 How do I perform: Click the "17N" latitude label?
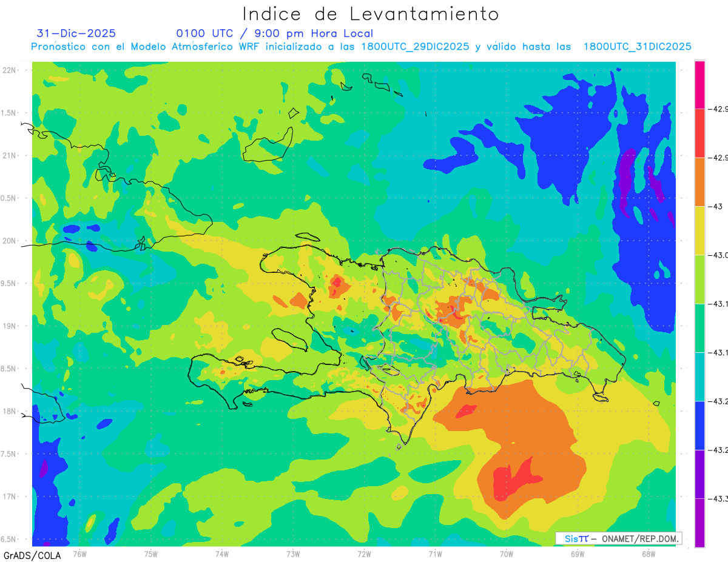pyautogui.click(x=10, y=497)
